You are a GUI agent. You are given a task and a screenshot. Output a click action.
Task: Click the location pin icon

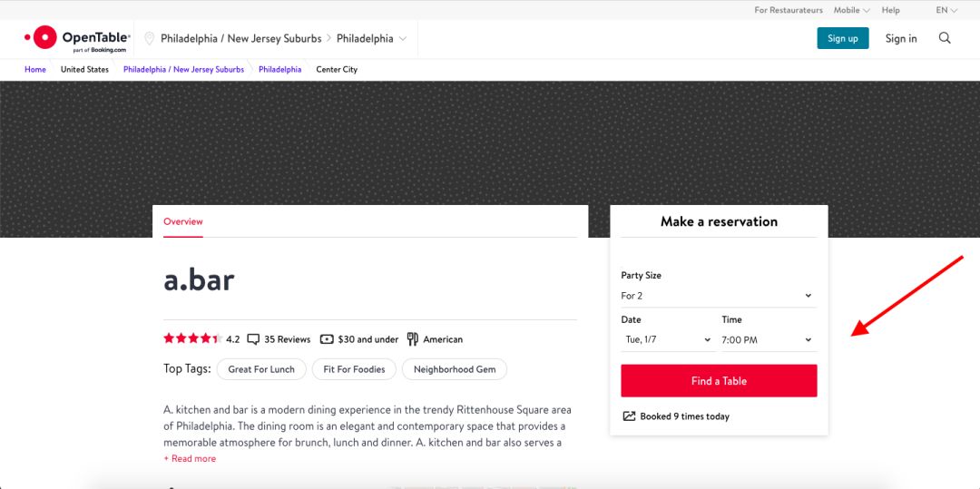point(149,39)
